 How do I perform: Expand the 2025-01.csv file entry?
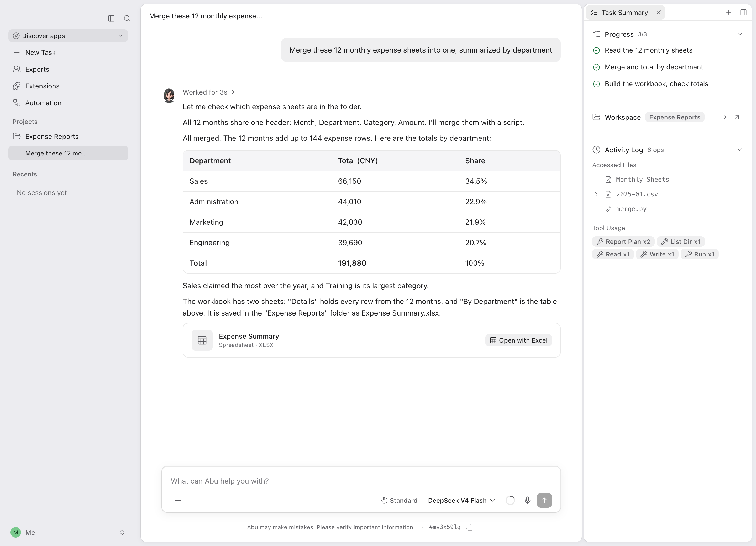point(596,194)
